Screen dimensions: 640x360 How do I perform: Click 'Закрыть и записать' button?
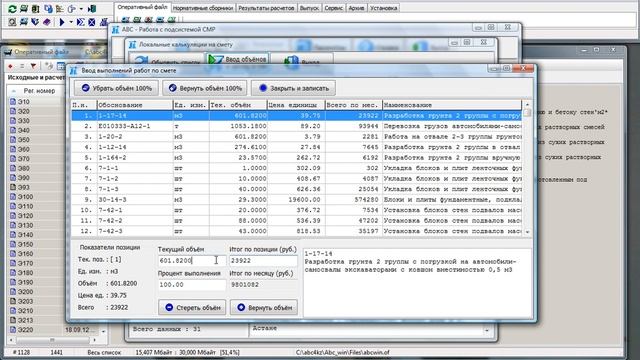[293, 88]
